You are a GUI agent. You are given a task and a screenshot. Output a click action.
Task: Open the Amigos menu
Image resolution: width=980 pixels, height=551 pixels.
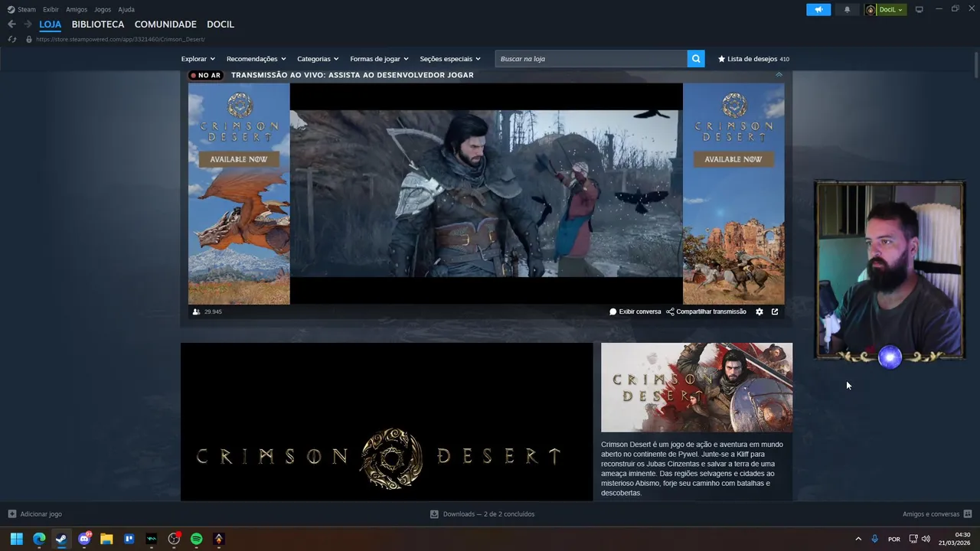[77, 9]
